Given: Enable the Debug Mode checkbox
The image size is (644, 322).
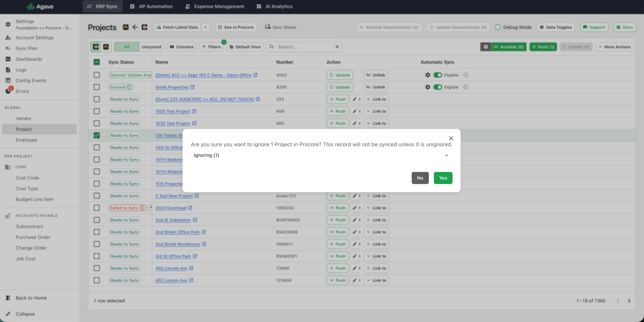Looking at the screenshot, I should (x=498, y=27).
